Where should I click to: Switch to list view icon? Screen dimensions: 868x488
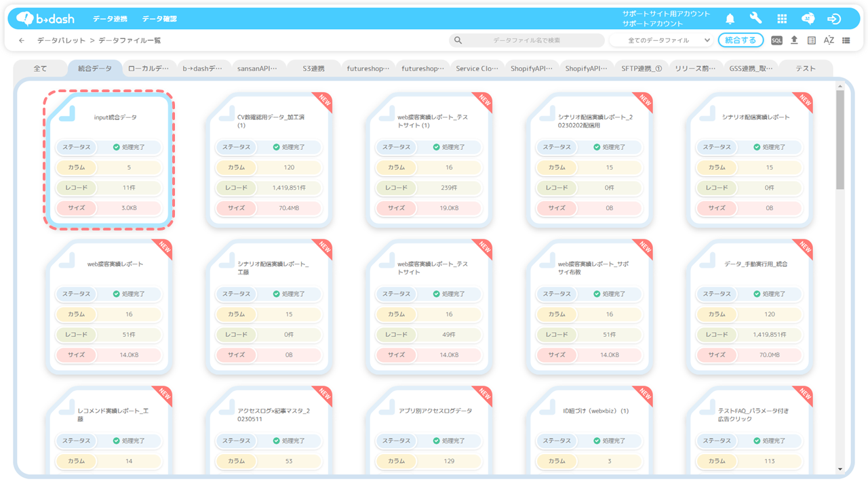[846, 41]
